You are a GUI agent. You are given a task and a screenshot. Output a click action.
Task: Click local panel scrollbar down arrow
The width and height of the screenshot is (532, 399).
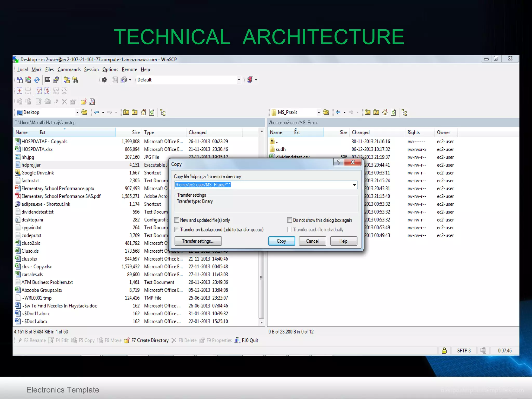[262, 322]
